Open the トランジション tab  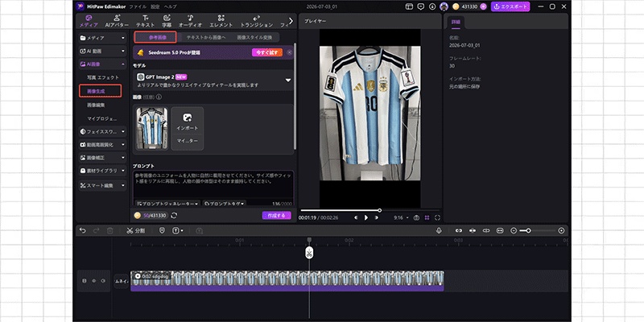256,21
